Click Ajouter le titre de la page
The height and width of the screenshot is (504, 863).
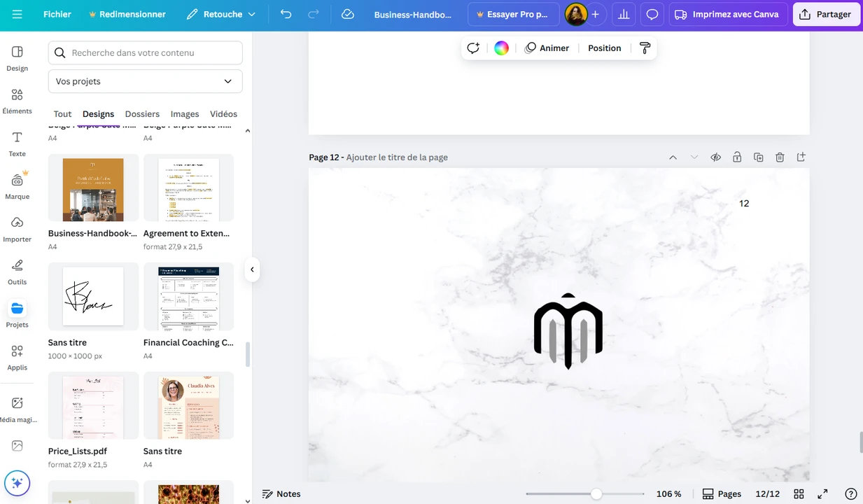397,157
